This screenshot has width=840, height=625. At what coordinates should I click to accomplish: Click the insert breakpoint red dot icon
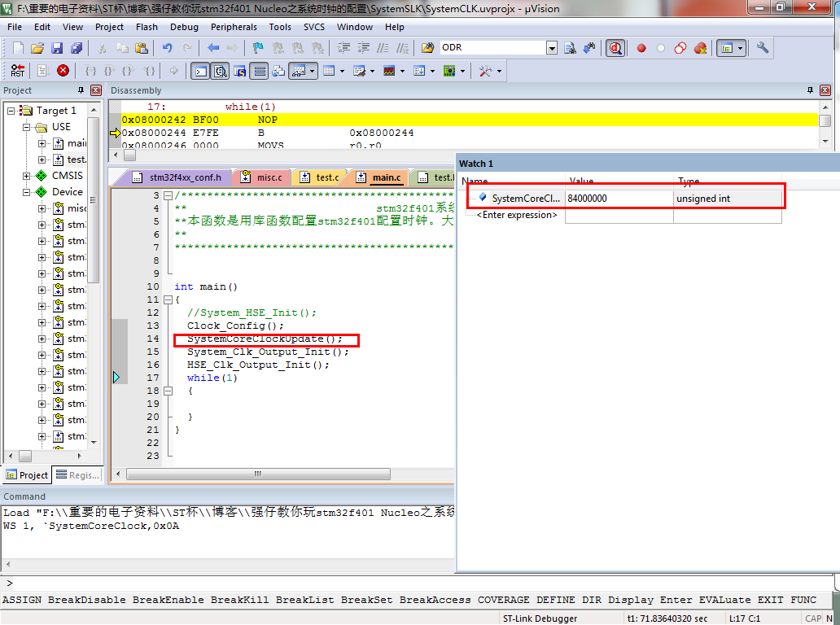point(641,48)
